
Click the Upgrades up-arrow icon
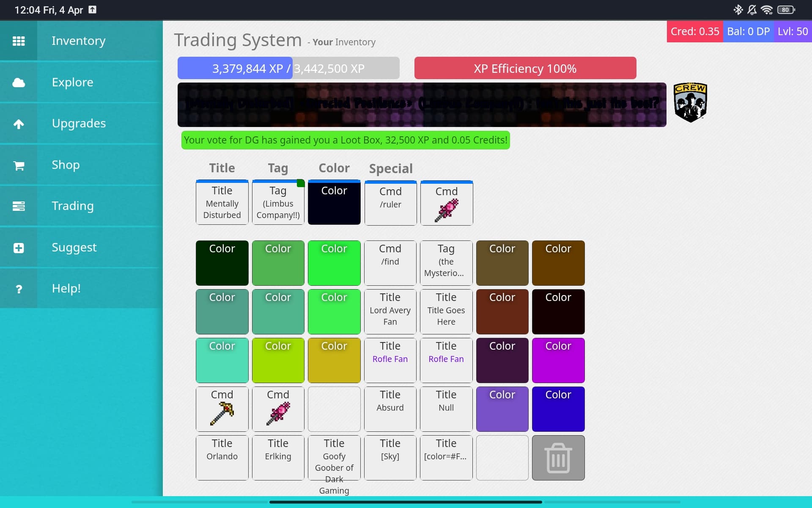coord(19,124)
